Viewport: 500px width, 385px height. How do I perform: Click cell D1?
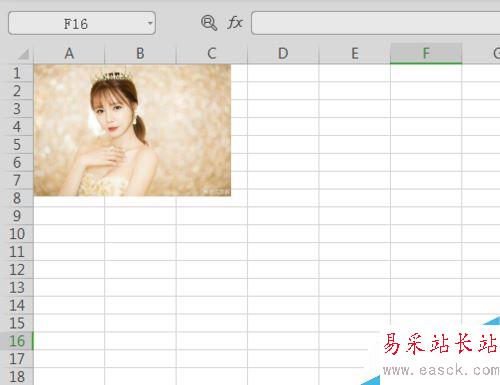283,73
